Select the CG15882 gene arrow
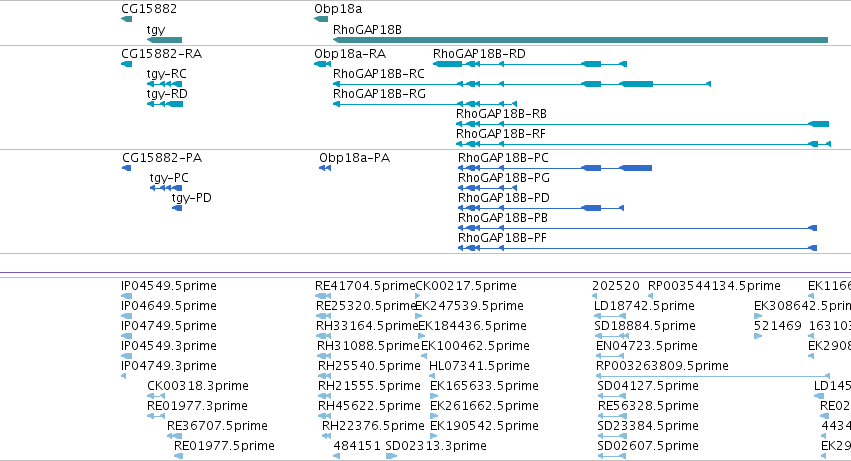 click(x=126, y=20)
